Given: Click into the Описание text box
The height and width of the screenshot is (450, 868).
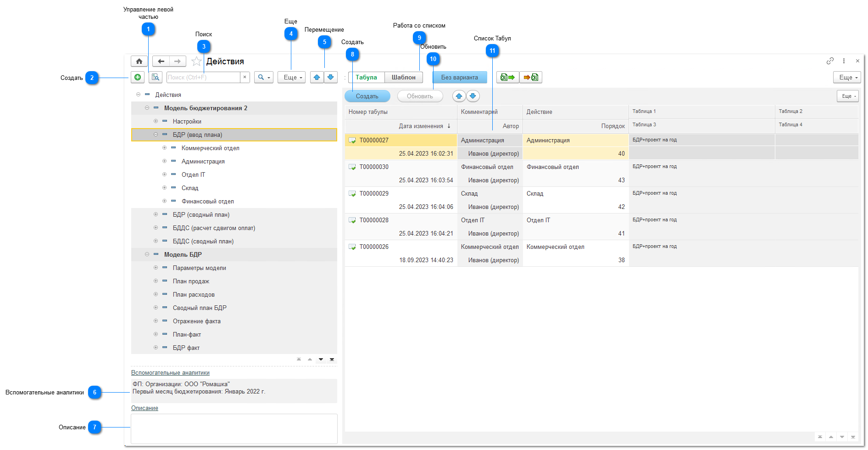Looking at the screenshot, I should [234, 428].
